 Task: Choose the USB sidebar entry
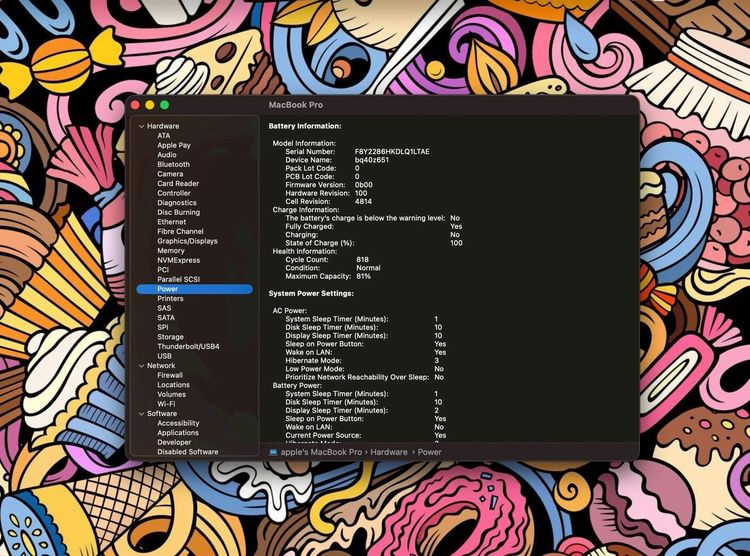(x=164, y=356)
